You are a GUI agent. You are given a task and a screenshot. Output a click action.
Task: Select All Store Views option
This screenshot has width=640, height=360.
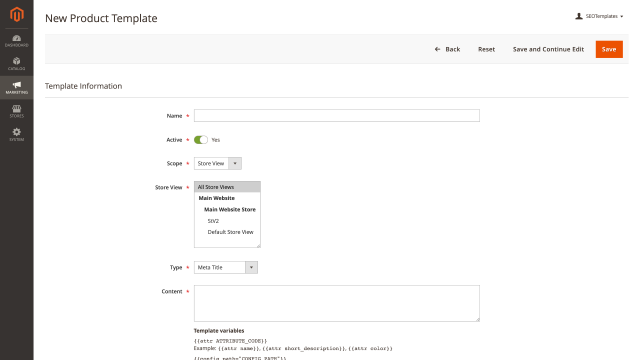227,187
